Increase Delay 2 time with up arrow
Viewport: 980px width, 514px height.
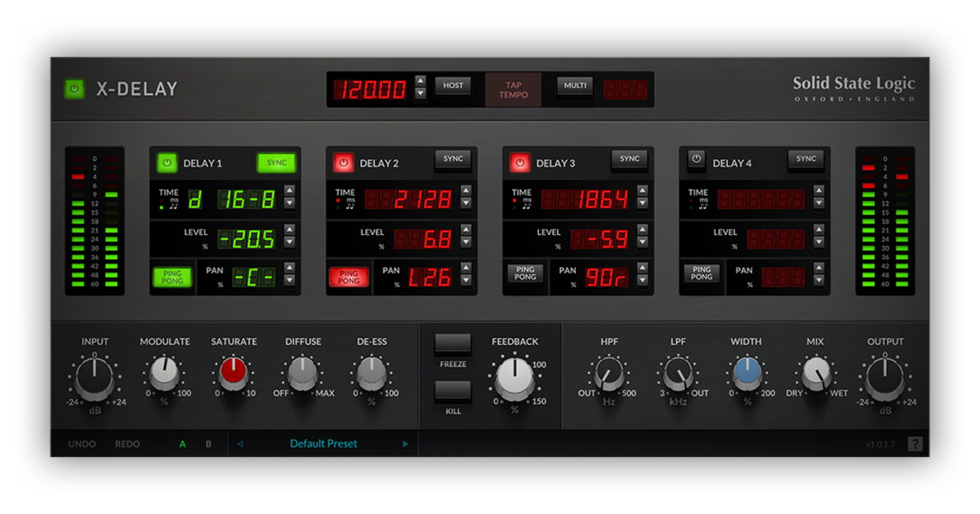[x=465, y=190]
